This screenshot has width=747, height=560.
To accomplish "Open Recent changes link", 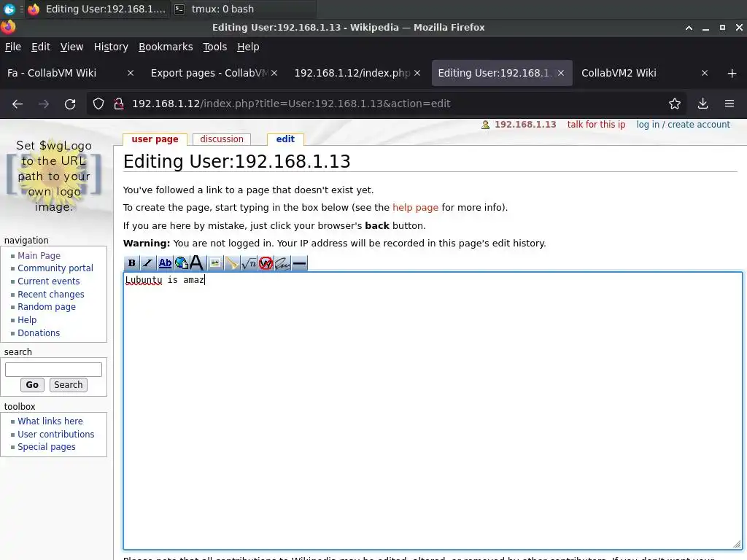I will point(51,295).
